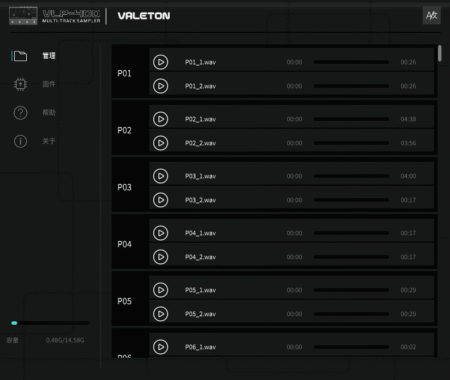Select the P02 patch label
The image size is (450, 380).
[x=124, y=131]
